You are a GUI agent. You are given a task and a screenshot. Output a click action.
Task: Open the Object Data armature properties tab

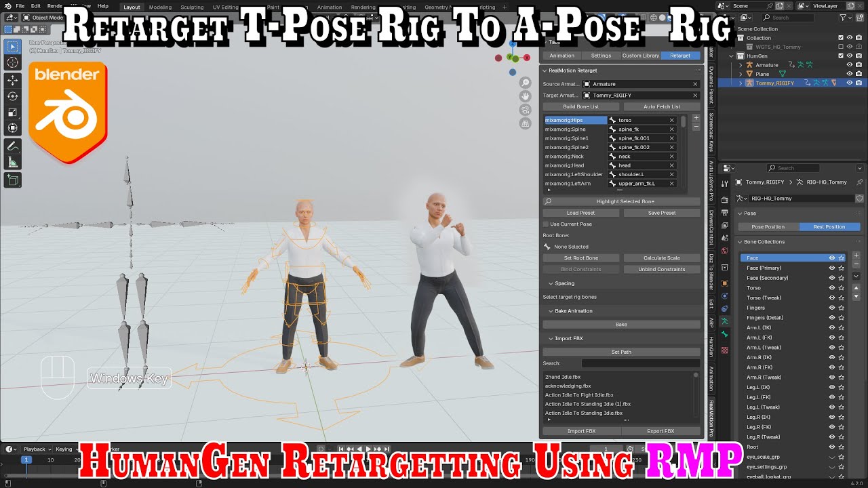click(x=725, y=321)
